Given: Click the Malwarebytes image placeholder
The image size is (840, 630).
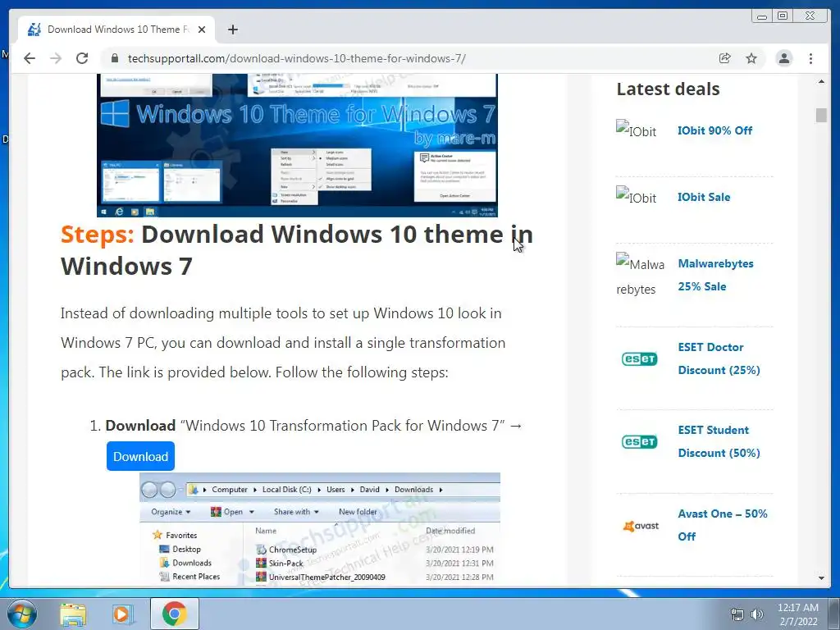Looking at the screenshot, I should click(x=640, y=276).
